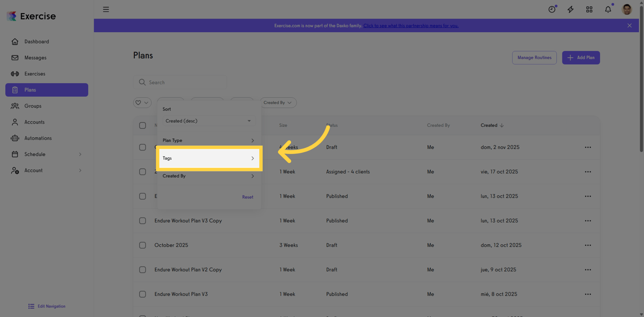Click inside the plan search field
Viewport: 644px width, 317px height.
coord(180,82)
